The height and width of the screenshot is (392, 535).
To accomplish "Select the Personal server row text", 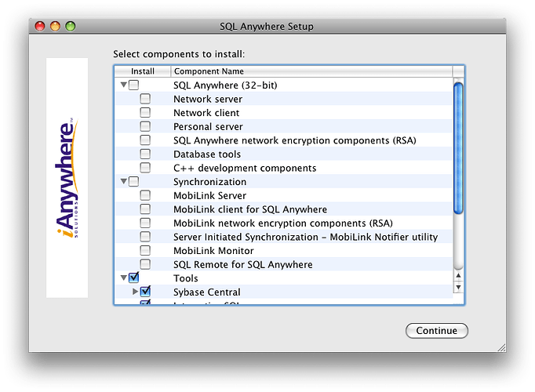I will pyautogui.click(x=208, y=127).
